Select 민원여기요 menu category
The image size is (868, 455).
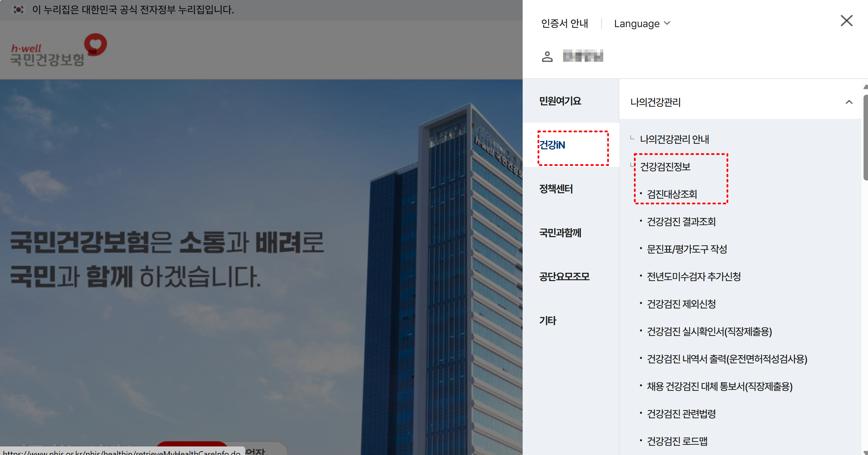tap(560, 101)
